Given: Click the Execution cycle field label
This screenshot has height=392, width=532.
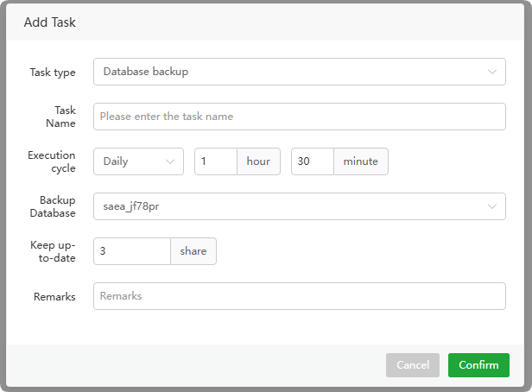Looking at the screenshot, I should (52, 161).
